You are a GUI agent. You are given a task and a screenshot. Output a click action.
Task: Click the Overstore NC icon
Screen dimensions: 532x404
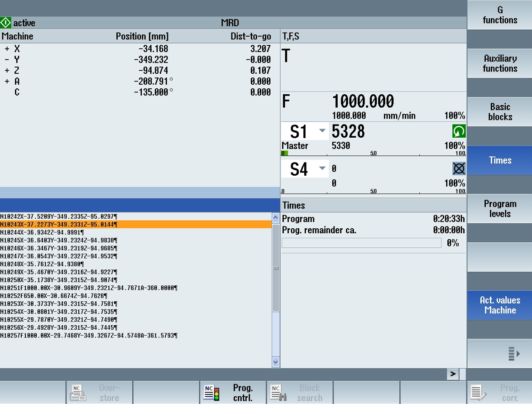(x=78, y=393)
